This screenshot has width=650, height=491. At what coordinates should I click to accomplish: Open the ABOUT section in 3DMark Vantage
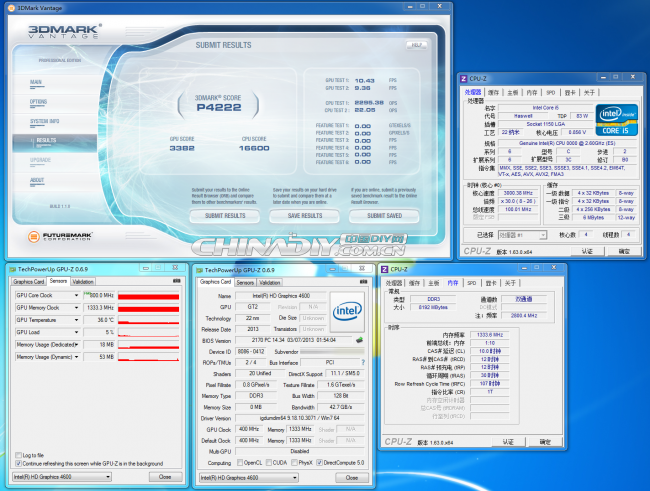[37, 181]
